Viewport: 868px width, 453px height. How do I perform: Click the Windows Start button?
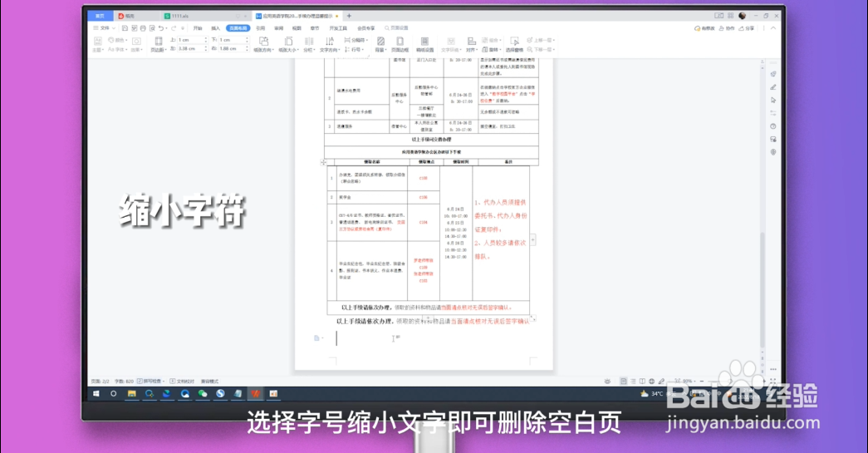[x=96, y=394]
